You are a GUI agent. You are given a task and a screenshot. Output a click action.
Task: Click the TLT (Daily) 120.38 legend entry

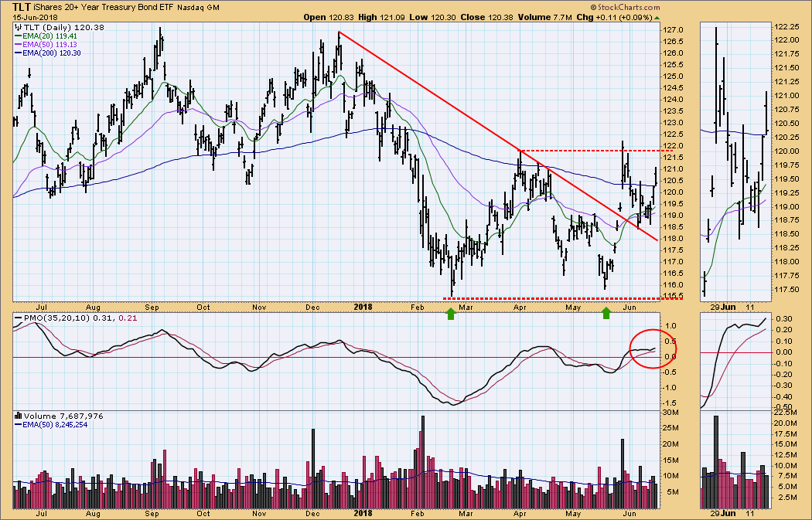pos(63,27)
